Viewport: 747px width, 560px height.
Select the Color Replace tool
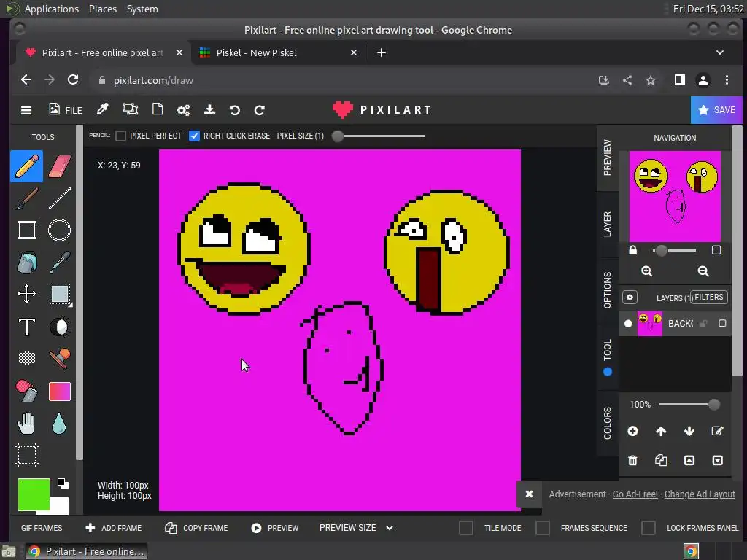pyautogui.click(x=27, y=391)
